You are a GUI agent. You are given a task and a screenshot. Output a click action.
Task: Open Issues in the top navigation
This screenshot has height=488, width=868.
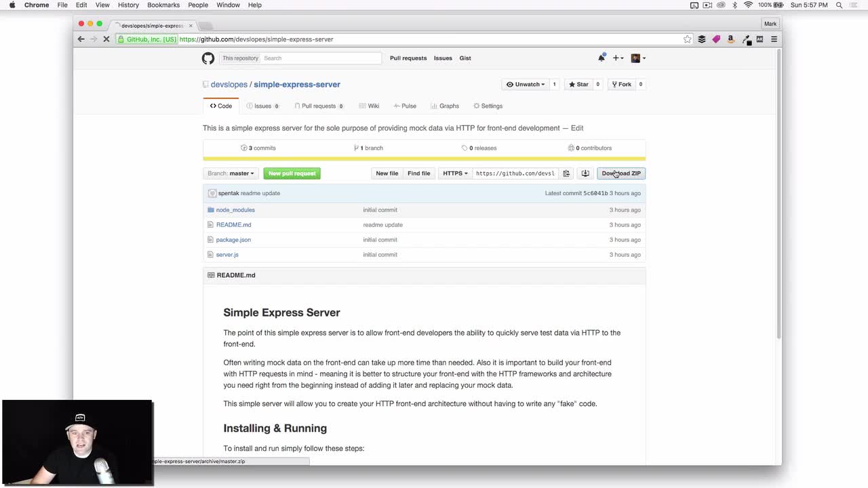(x=443, y=58)
